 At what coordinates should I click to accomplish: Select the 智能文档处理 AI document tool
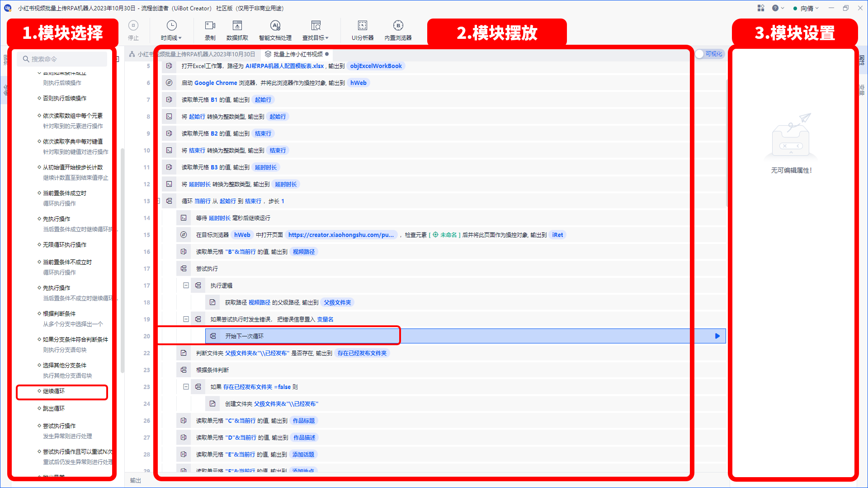point(274,31)
